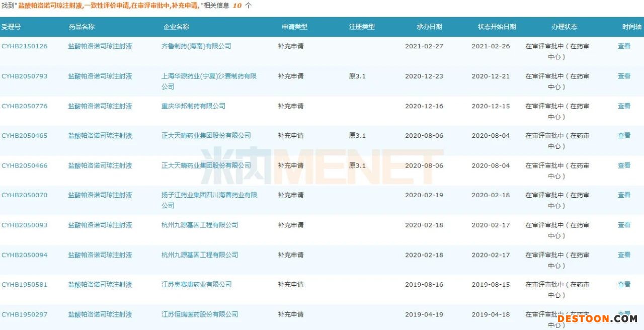Click company name 江苏恒瑞医药股份有限公司
The image size is (644, 330).
click(200, 314)
